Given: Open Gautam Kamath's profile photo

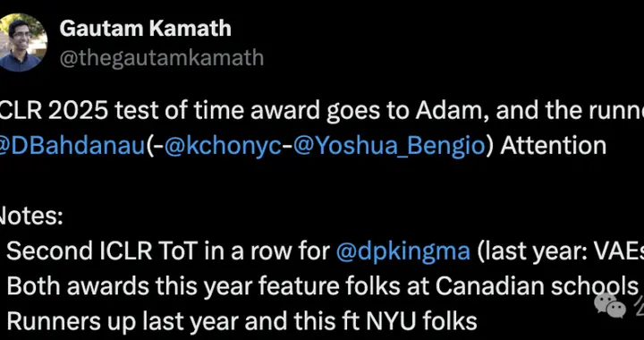Looking at the screenshot, I should [x=22, y=42].
